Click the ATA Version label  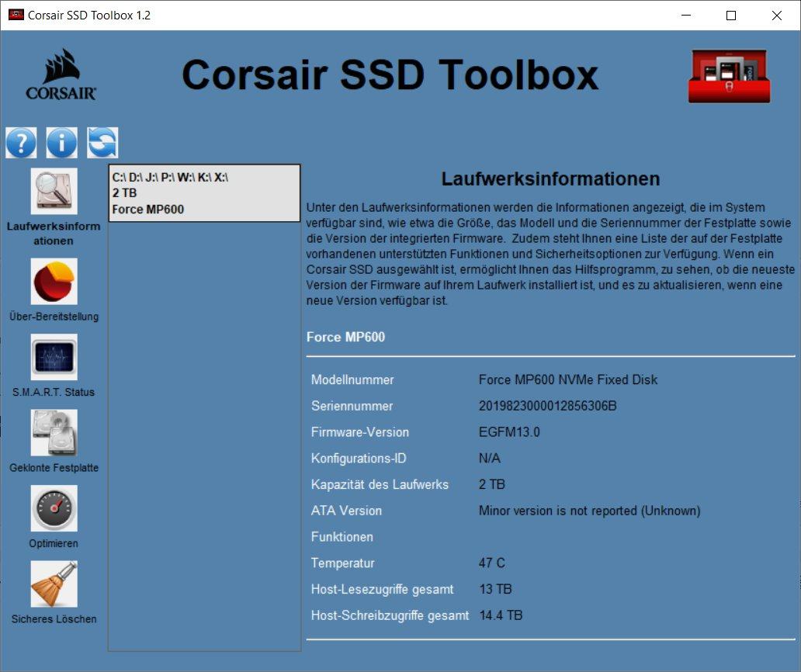click(x=346, y=511)
